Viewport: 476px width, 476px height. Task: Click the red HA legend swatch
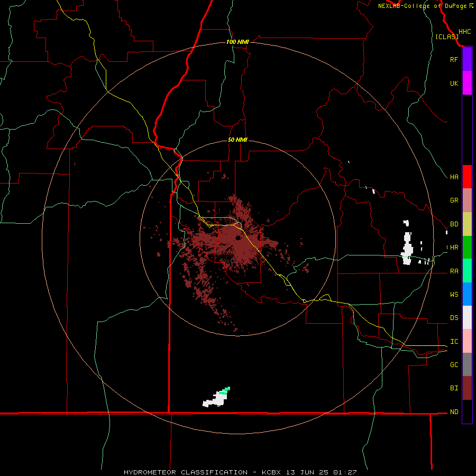[467, 177]
